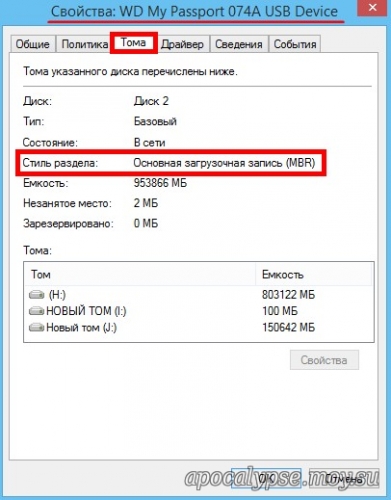Click the Свойства button
This screenshot has height=500, width=391.
coord(324,360)
